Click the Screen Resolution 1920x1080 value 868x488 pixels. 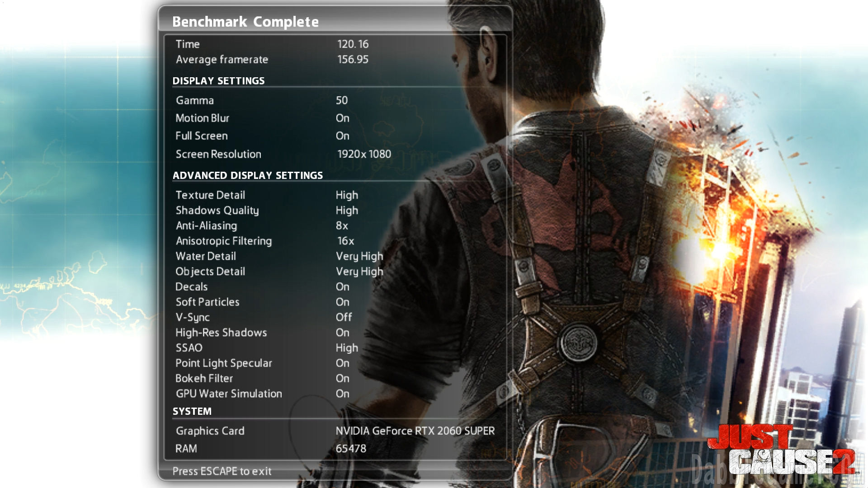coord(364,154)
